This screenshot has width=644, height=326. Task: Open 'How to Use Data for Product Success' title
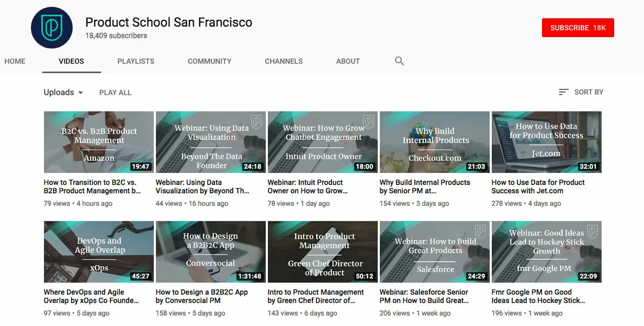tap(538, 187)
